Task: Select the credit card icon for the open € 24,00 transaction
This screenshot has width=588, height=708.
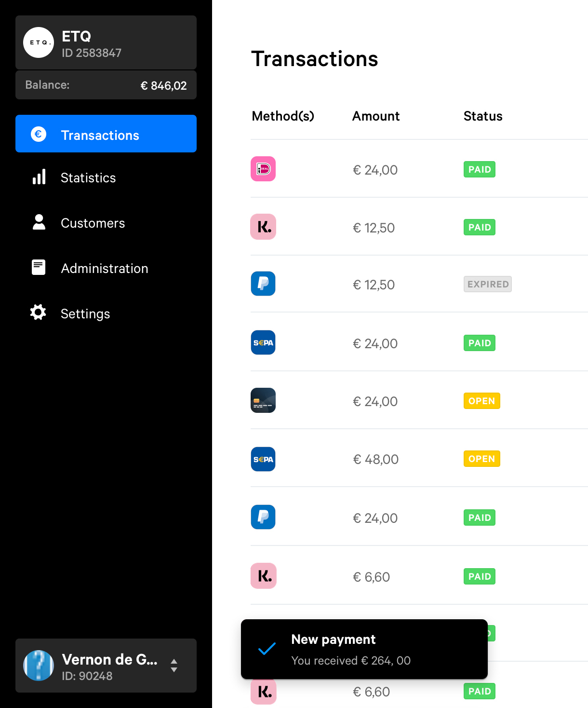Action: coord(263,400)
